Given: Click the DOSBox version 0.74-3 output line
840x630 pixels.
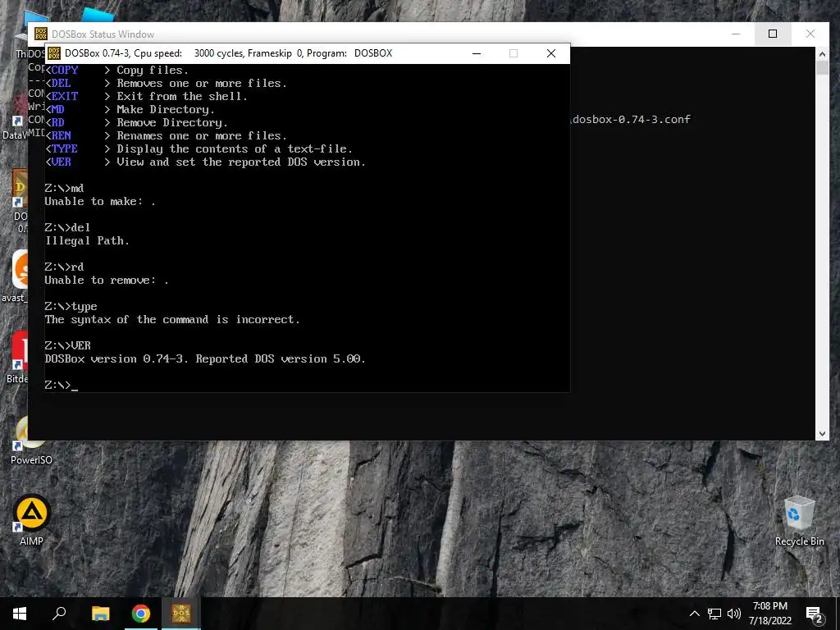Looking at the screenshot, I should coord(205,359).
